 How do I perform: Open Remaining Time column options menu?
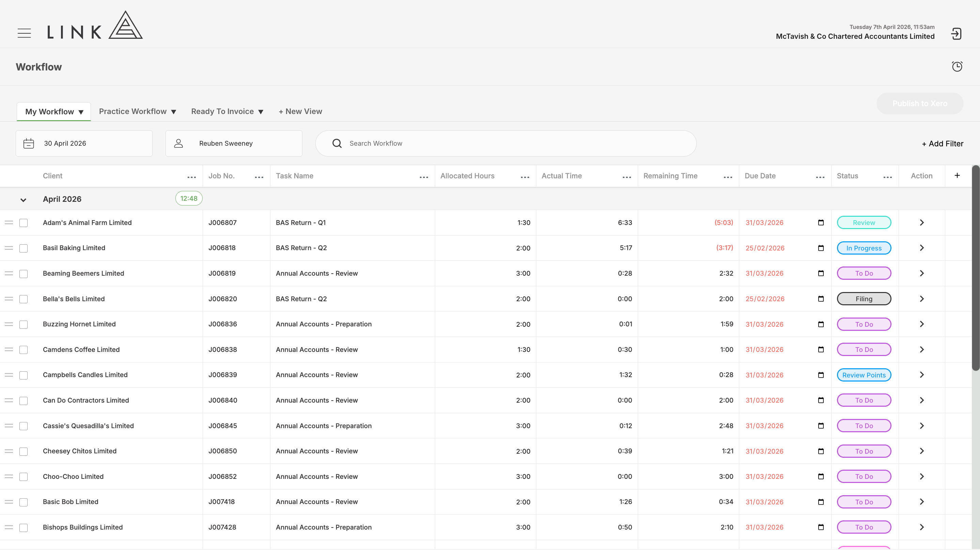tap(728, 177)
